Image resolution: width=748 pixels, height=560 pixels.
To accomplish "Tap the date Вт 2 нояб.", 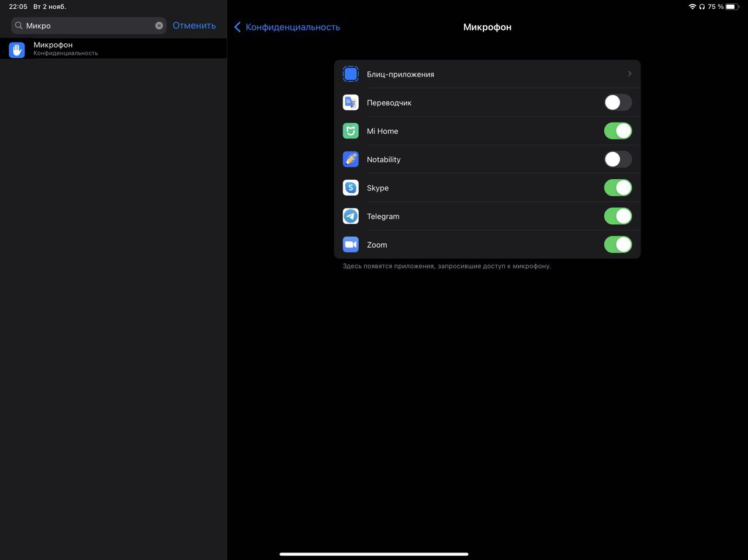I will tap(50, 6).
